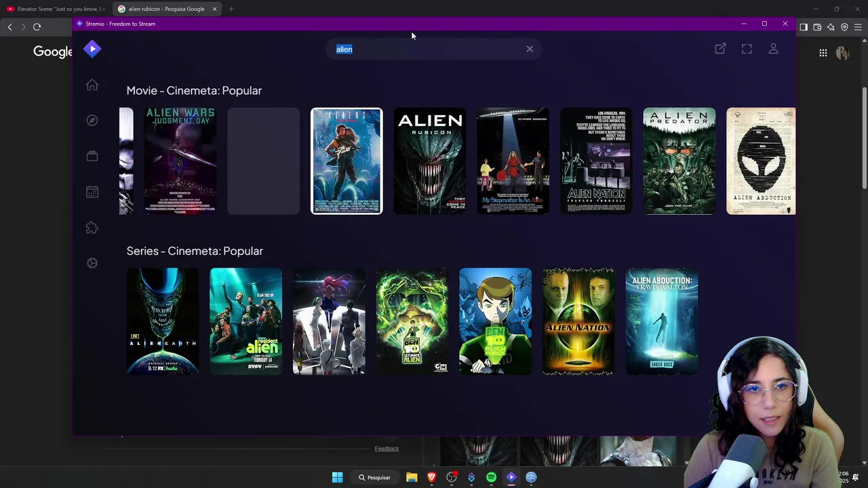The height and width of the screenshot is (488, 868).
Task: Click the Stremio logo in top-left
Action: pos(92,49)
